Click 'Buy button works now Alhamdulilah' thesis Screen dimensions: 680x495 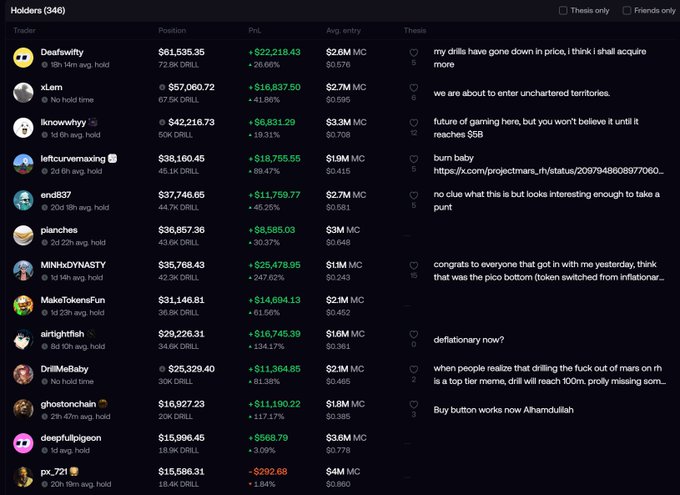point(503,410)
